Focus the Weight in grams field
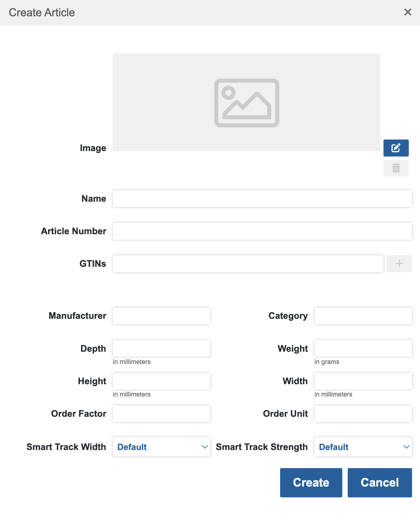 pos(363,348)
